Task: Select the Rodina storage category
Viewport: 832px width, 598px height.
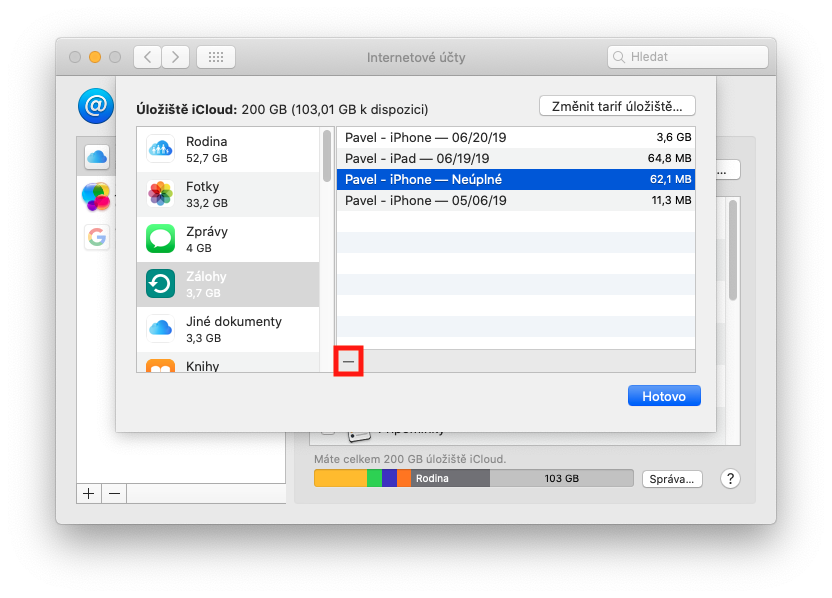Action: coord(228,150)
